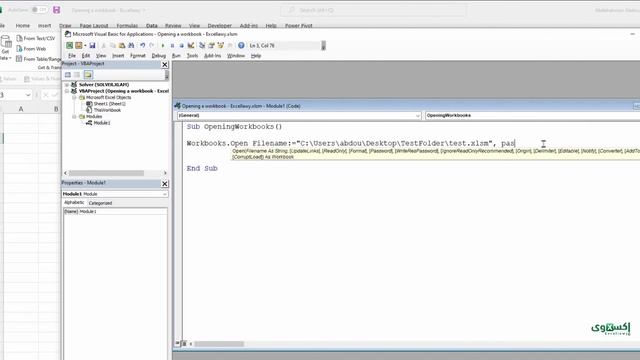Toggle Design Mode icon
Viewport: 640px width, 360px height.
pyautogui.click(x=191, y=45)
